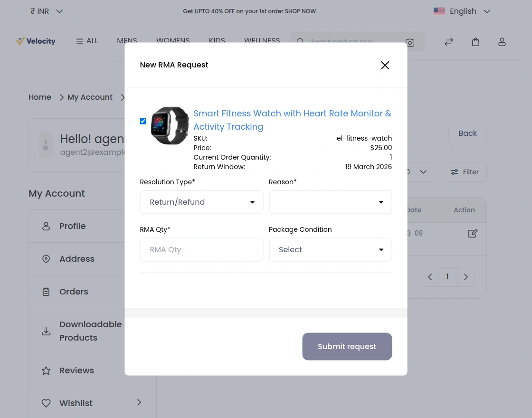The image size is (532, 418).
Task: Close the New RMA Request dialog
Action: click(385, 66)
